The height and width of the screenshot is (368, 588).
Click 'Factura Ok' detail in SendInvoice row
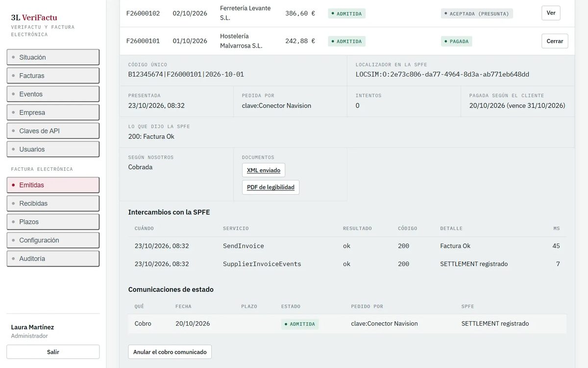(455, 246)
